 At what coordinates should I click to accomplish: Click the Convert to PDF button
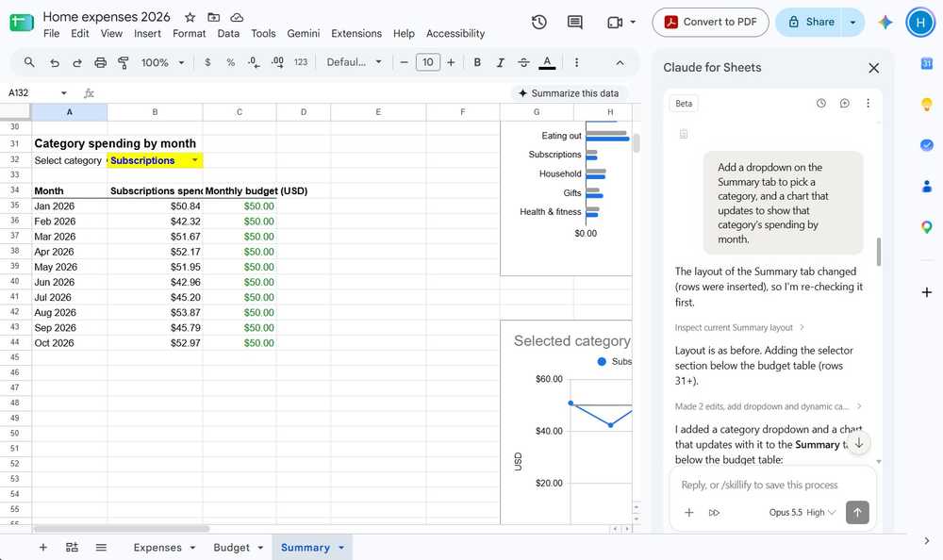(x=710, y=23)
